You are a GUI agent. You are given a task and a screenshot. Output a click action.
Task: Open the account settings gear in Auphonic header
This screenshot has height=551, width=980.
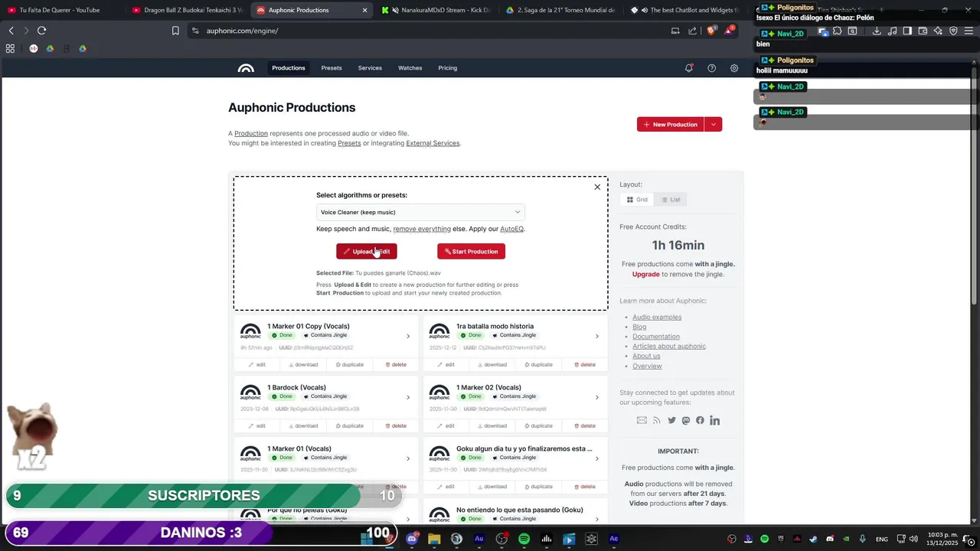coord(734,68)
